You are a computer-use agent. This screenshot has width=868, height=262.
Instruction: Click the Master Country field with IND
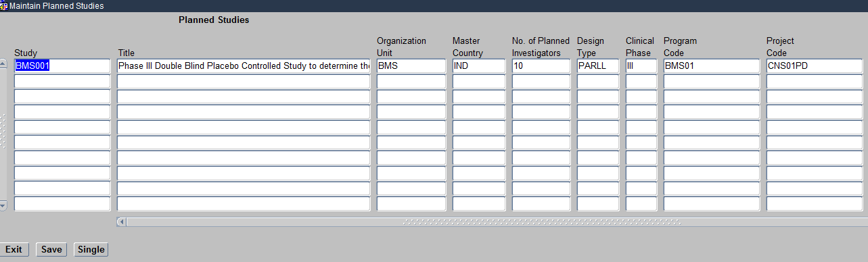tap(479, 66)
